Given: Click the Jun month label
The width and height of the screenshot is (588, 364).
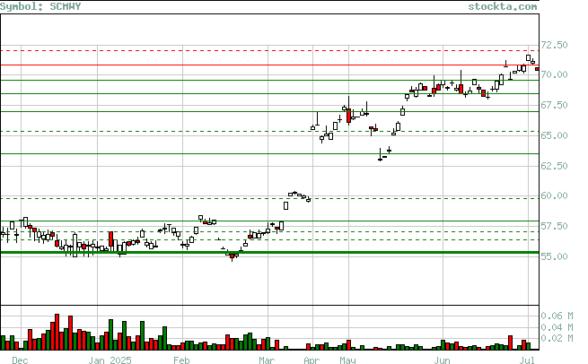Looking at the screenshot, I should pyautogui.click(x=443, y=360).
